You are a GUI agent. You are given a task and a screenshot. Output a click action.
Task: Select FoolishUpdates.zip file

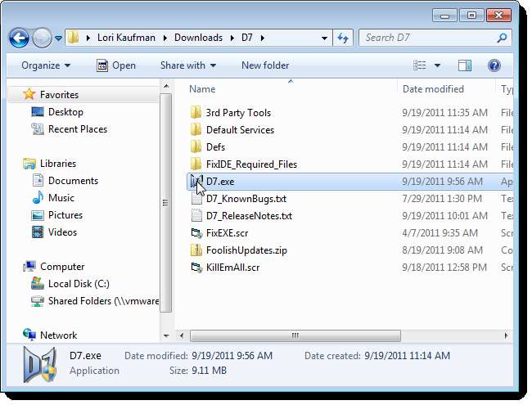246,250
